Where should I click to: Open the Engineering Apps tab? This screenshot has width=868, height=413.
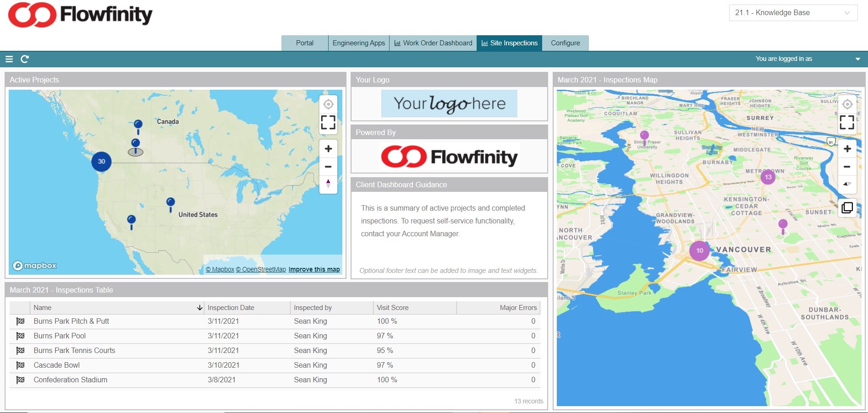[359, 43]
